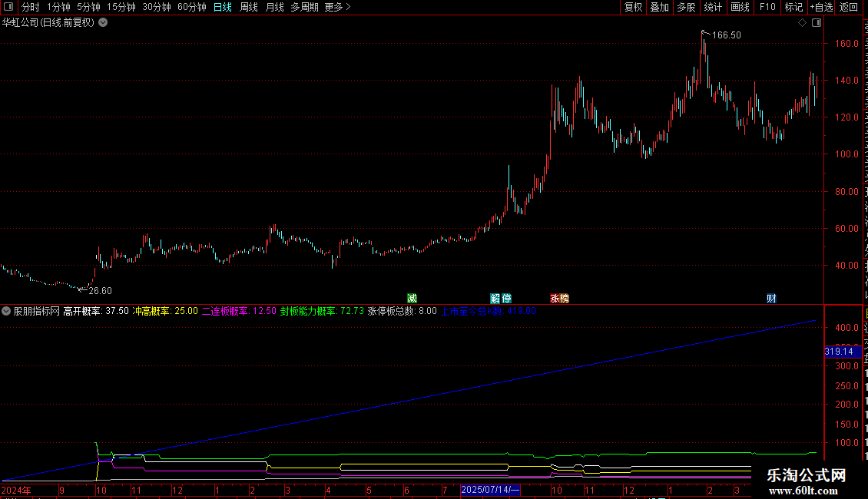
Task: Expand dropdown next to 华虹公司 title
Action: click(x=103, y=23)
